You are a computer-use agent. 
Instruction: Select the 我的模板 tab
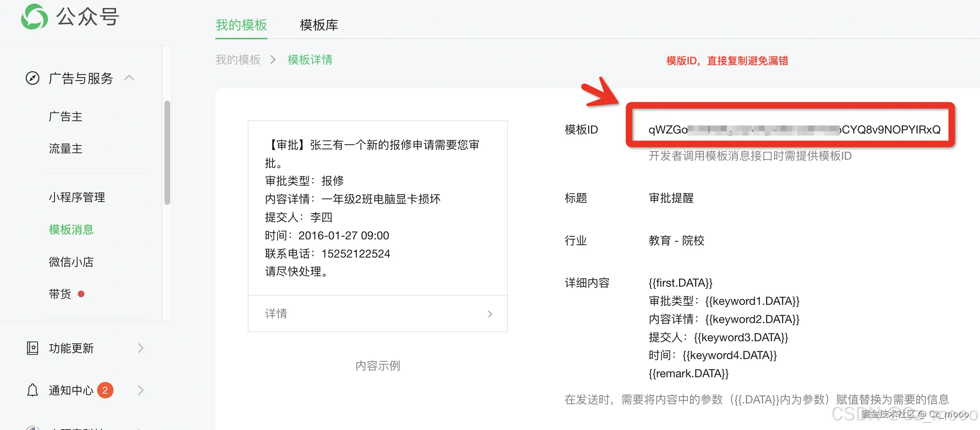241,25
